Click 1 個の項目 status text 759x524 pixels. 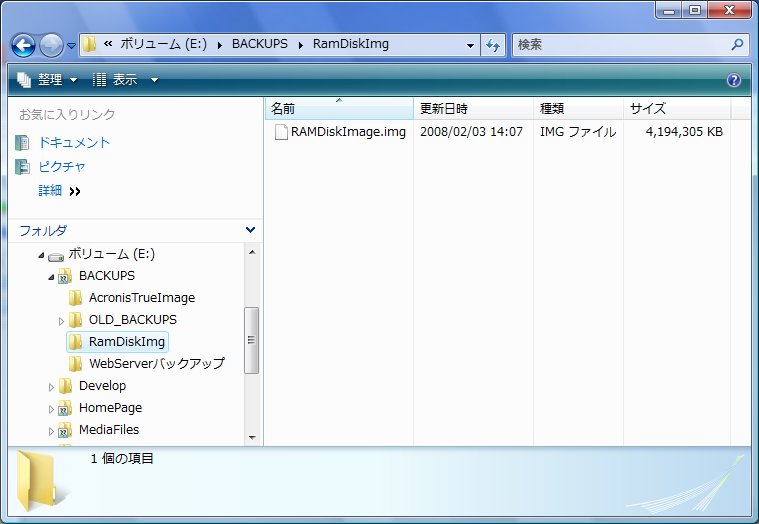click(x=122, y=458)
